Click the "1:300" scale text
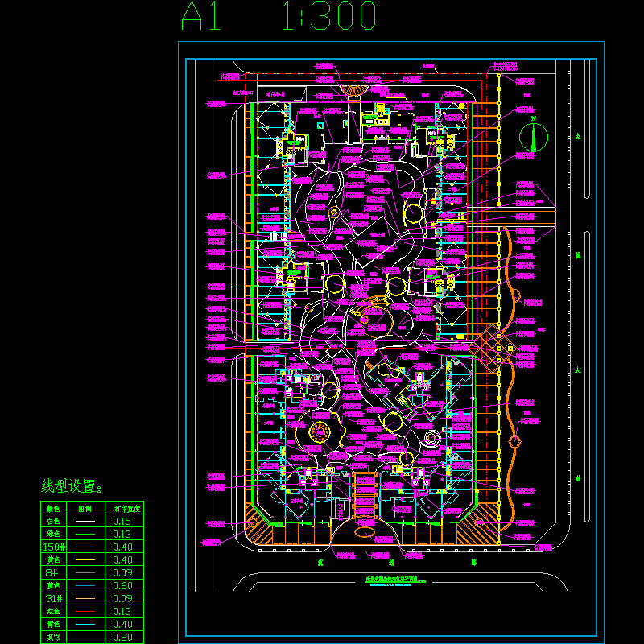 tap(329, 16)
